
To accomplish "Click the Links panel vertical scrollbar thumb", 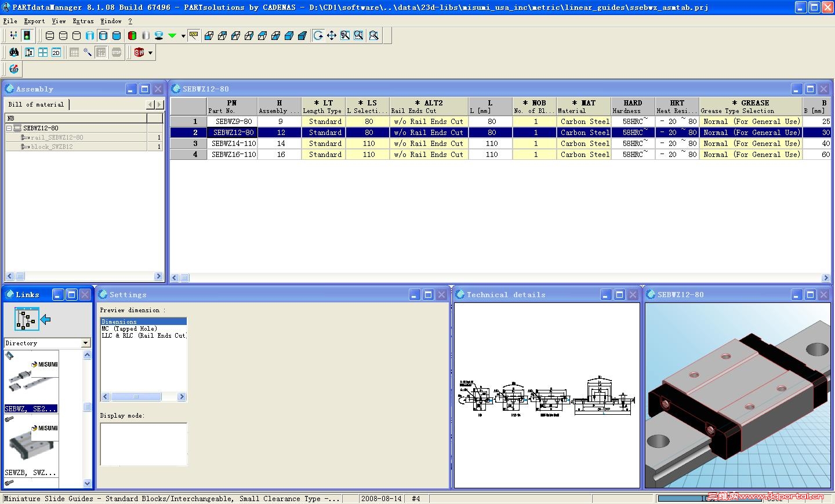I will 88,407.
